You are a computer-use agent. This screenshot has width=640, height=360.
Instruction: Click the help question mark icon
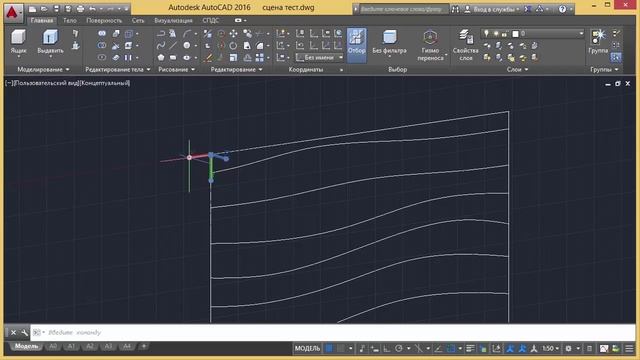click(x=562, y=9)
